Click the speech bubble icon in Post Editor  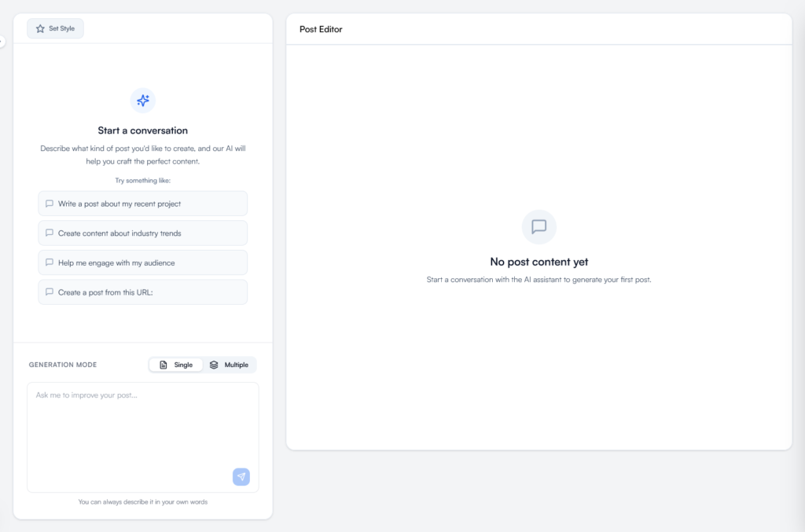[539, 227]
